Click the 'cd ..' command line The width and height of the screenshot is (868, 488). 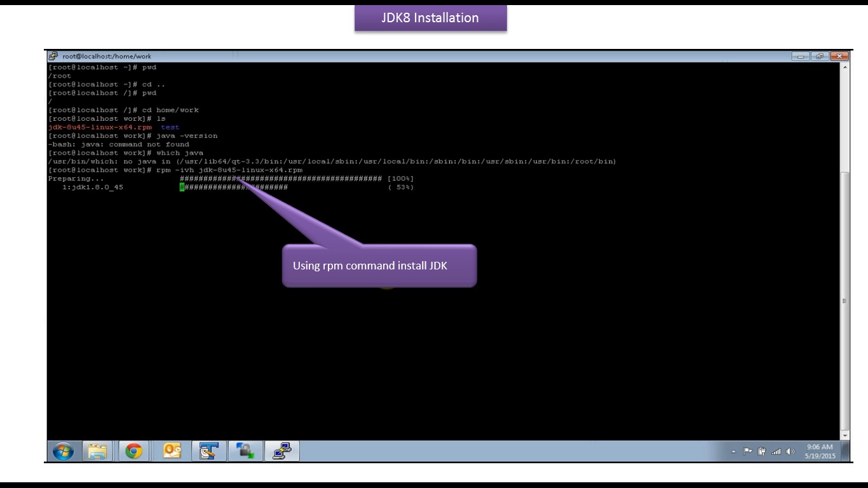tap(107, 85)
